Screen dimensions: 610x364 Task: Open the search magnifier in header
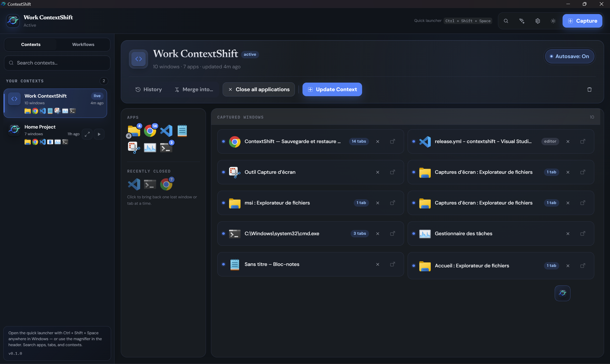[506, 21]
